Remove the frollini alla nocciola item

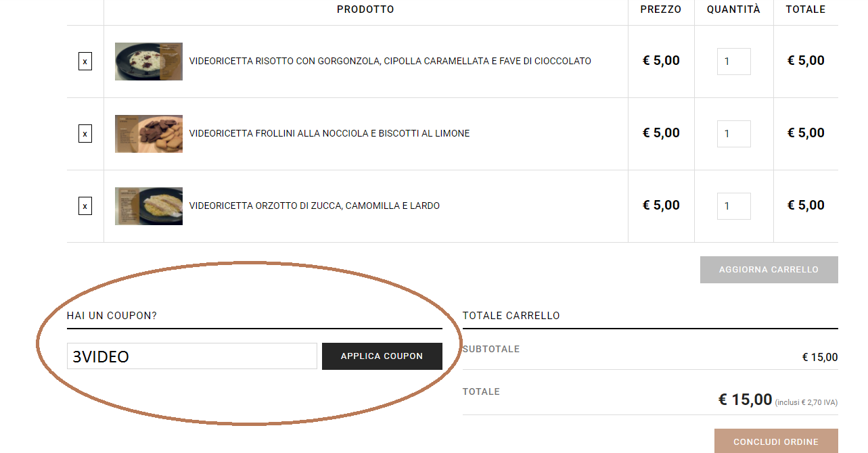point(85,134)
